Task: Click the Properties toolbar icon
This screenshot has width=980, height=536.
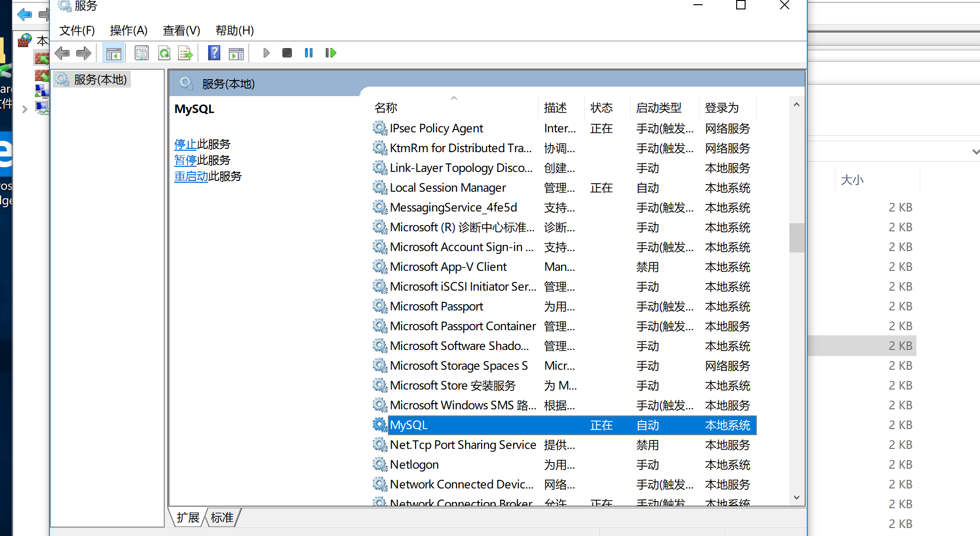Action: (x=141, y=53)
